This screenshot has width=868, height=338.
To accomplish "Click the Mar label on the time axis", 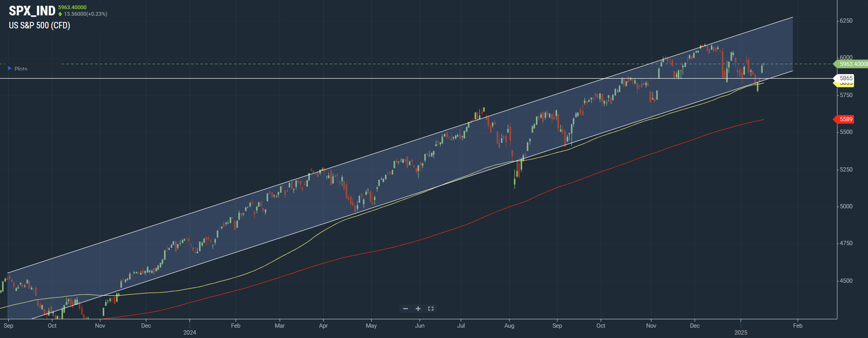I will coord(280,326).
